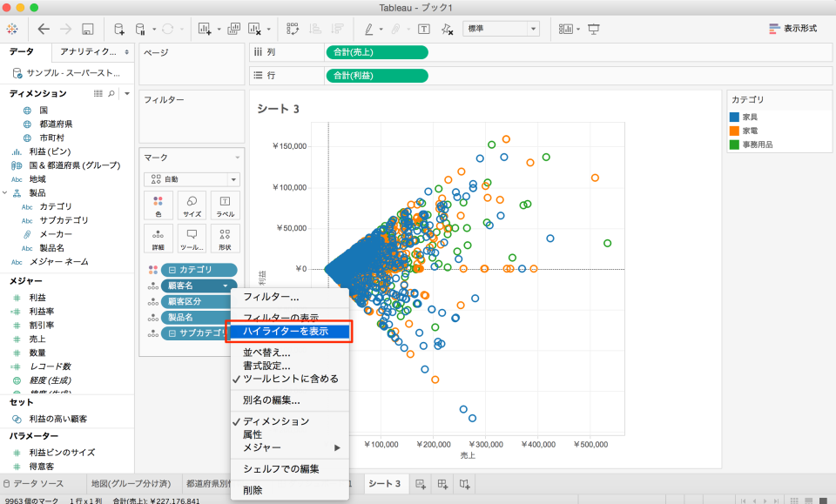
Task: Open the ラベル (Label) mark card
Action: [x=225, y=205]
